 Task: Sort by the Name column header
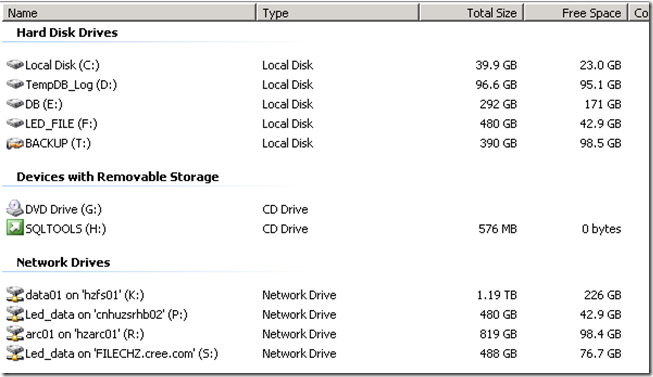pyautogui.click(x=129, y=13)
